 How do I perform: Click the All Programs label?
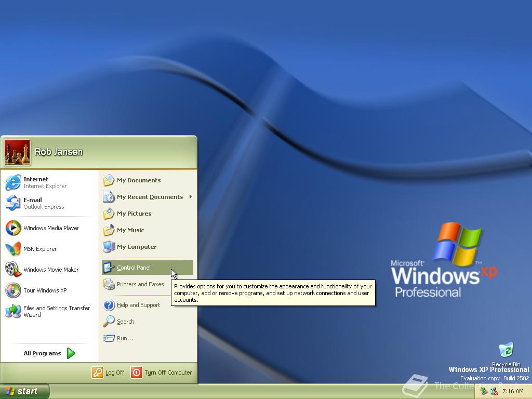tap(43, 353)
